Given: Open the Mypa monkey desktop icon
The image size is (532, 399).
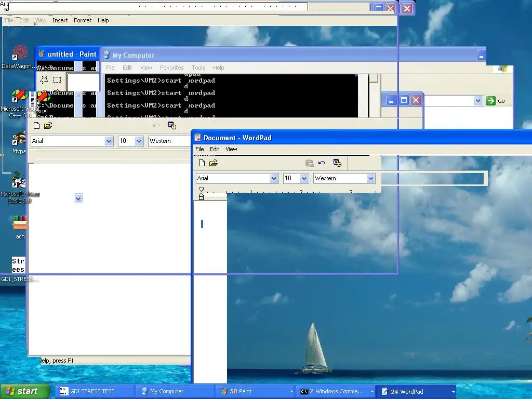Looking at the screenshot, I should click(19, 138).
